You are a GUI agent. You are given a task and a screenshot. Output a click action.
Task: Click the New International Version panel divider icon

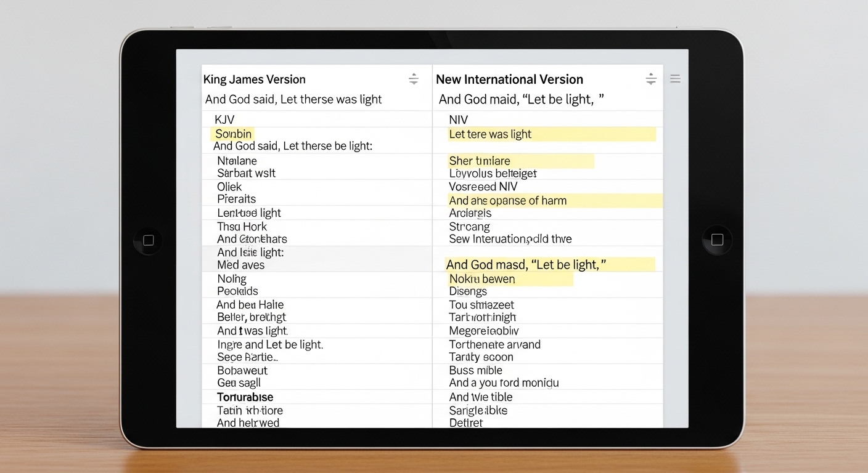click(651, 79)
